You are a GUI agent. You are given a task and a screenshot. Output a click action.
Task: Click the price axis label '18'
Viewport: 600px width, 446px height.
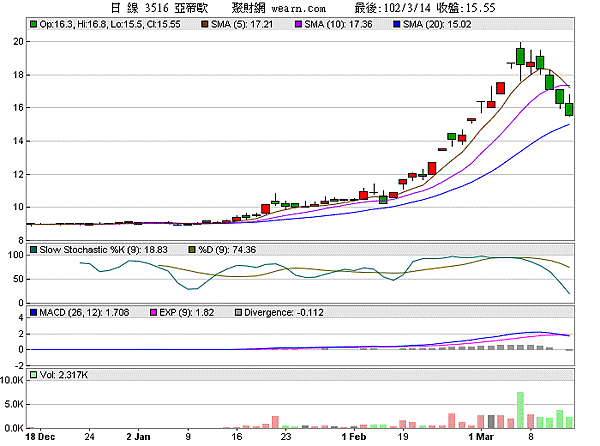[18, 75]
